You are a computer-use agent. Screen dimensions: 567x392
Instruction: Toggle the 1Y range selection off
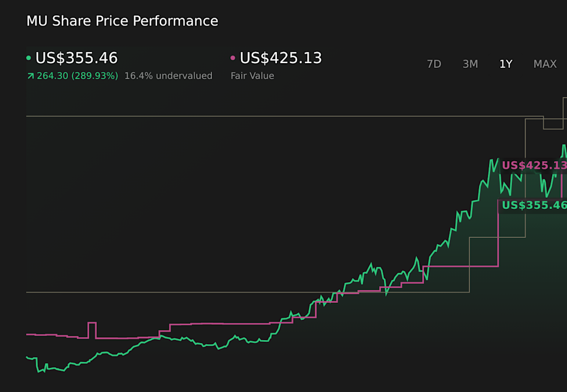(506, 64)
